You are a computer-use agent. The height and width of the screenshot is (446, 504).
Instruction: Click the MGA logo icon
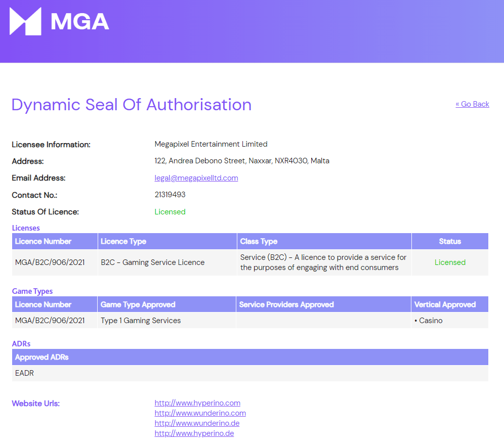[x=25, y=21]
